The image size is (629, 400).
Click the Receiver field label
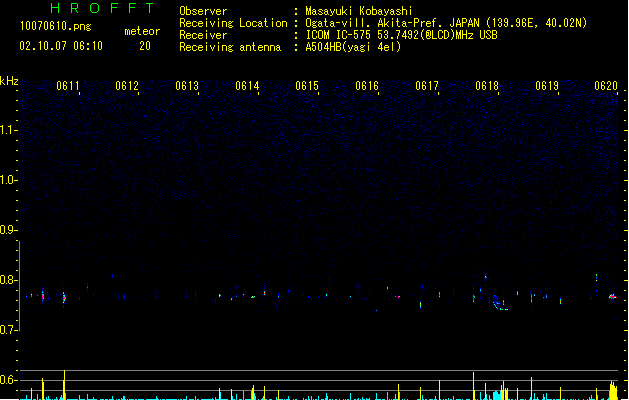click(x=203, y=35)
